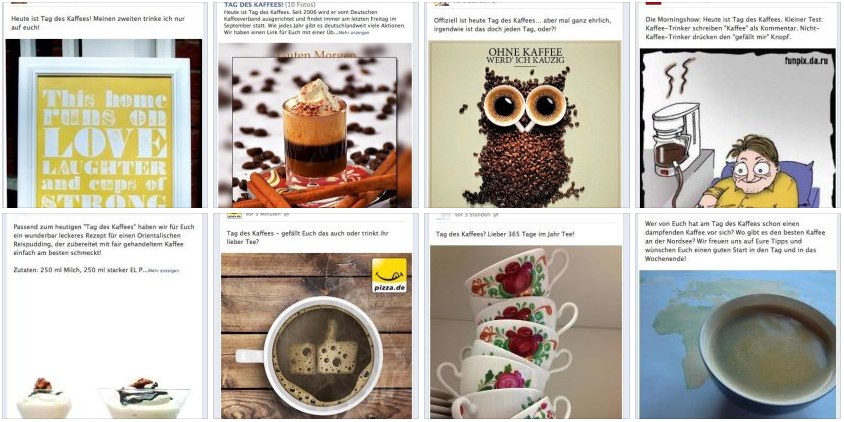Screen dimensions: 844x422
Task: Click the thumbs-up symbol in the coffee foam
Action: tap(323, 351)
